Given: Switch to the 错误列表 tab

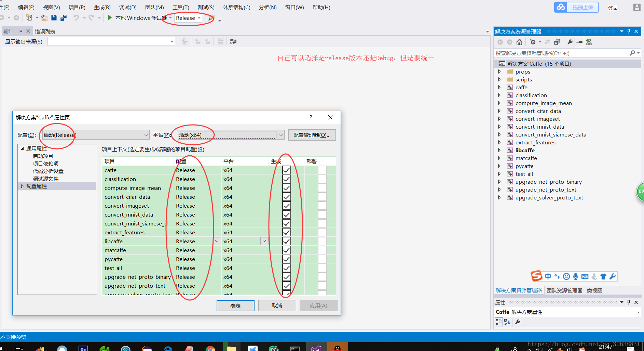Looking at the screenshot, I should coord(45,31).
